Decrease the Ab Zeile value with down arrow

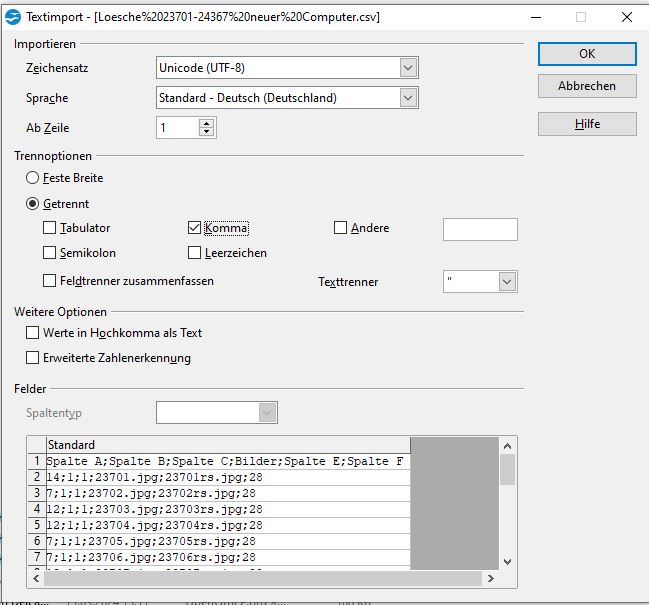click(206, 133)
